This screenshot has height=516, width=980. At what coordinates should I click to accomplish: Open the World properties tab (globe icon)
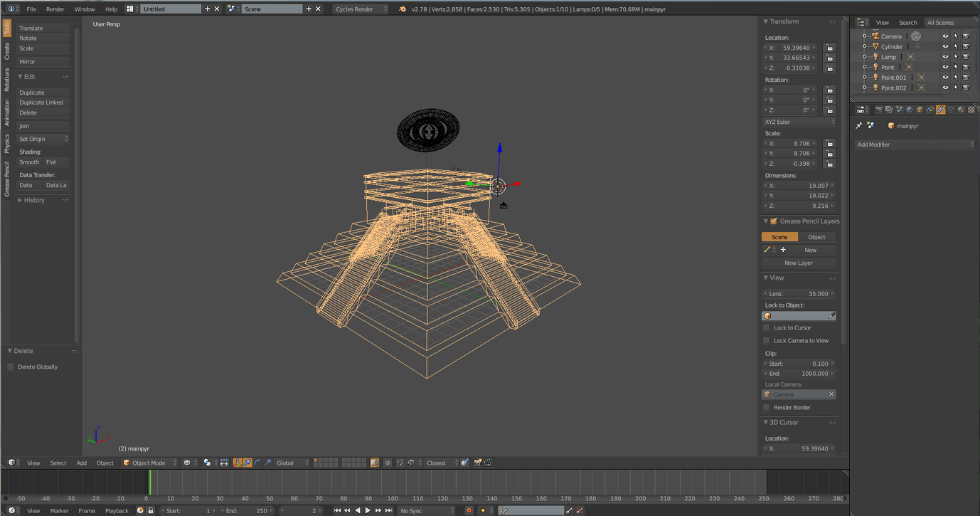[x=910, y=110]
